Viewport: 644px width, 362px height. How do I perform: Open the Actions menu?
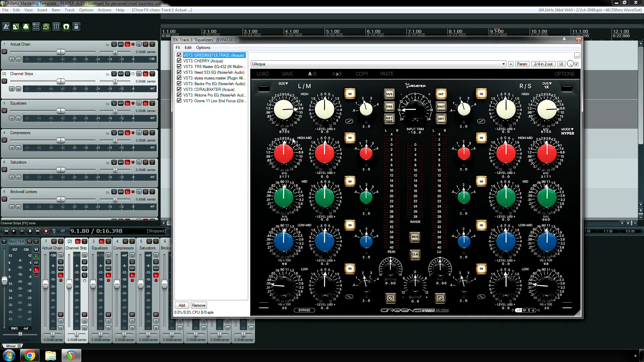point(104,10)
